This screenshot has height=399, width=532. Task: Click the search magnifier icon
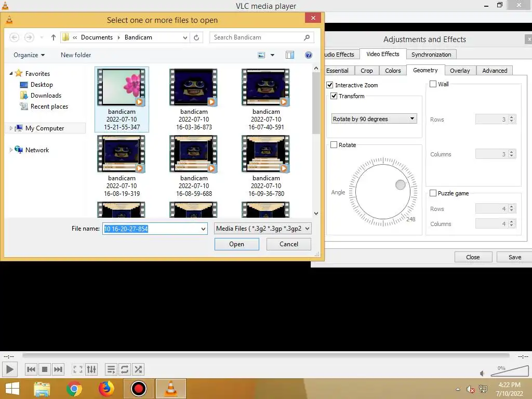[307, 37]
